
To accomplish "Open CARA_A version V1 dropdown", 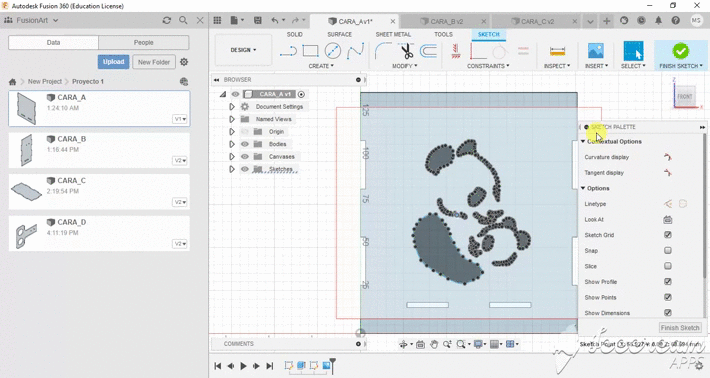I will coord(180,119).
